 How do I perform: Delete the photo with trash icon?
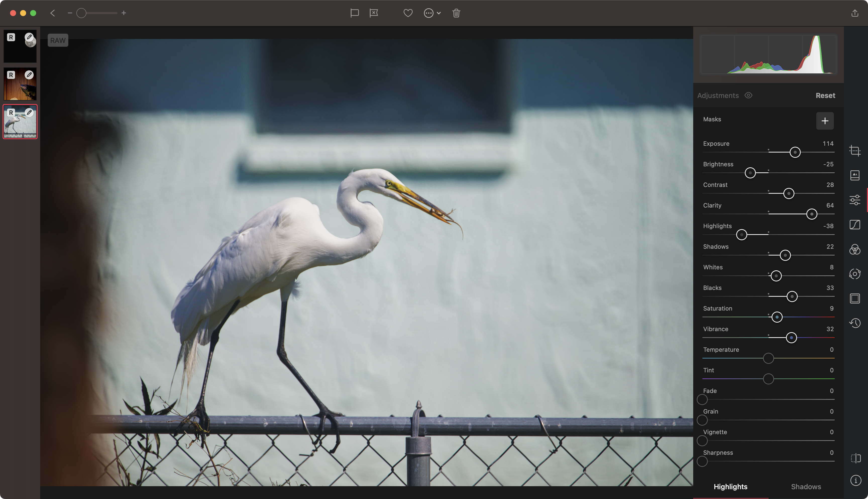[x=456, y=13]
